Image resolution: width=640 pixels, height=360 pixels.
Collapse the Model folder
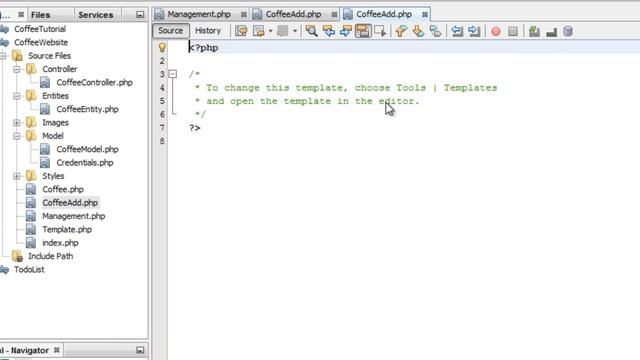[16, 136]
